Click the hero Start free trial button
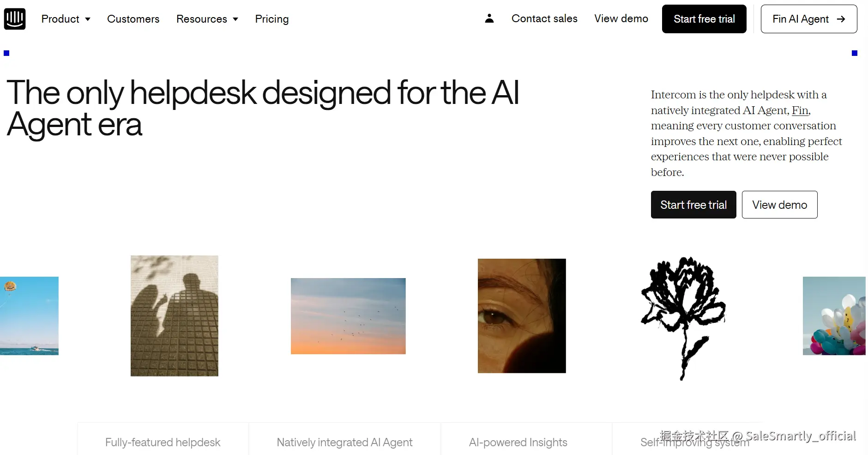This screenshot has height=455, width=868. pyautogui.click(x=693, y=205)
